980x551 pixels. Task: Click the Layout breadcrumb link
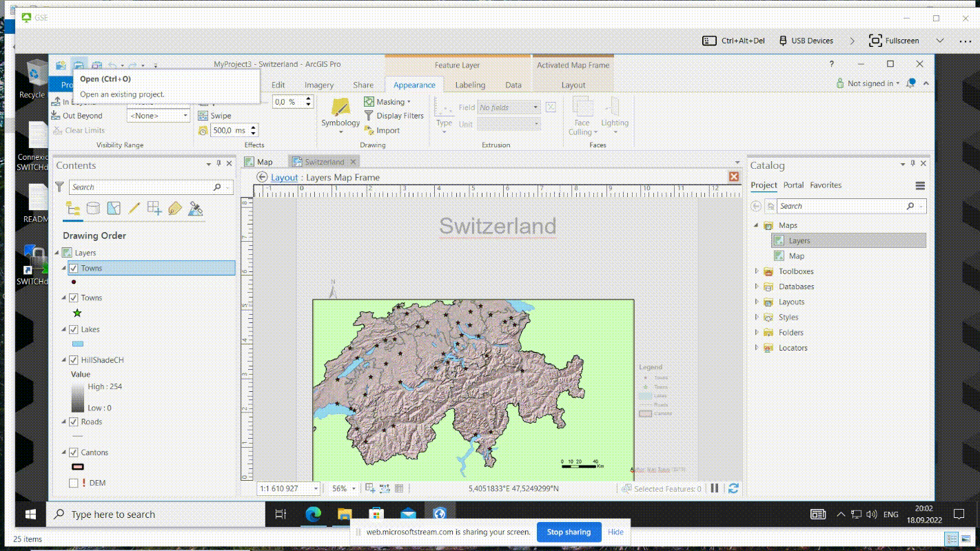pyautogui.click(x=284, y=177)
